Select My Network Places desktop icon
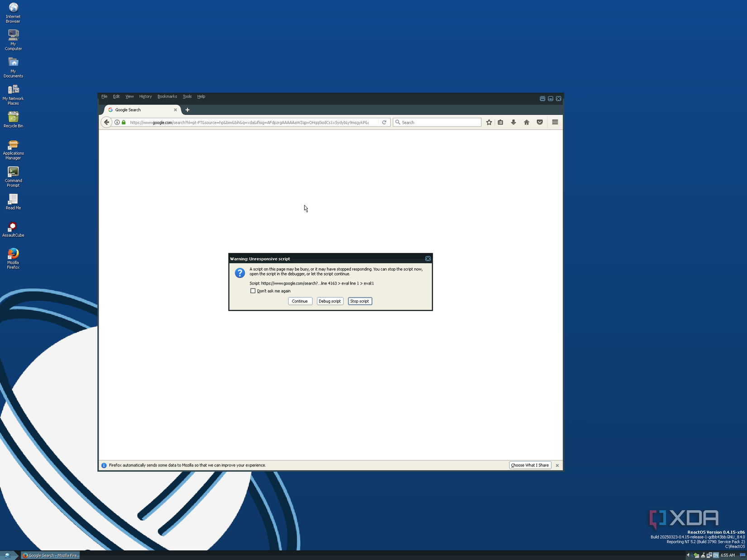The image size is (747, 560). (13, 95)
